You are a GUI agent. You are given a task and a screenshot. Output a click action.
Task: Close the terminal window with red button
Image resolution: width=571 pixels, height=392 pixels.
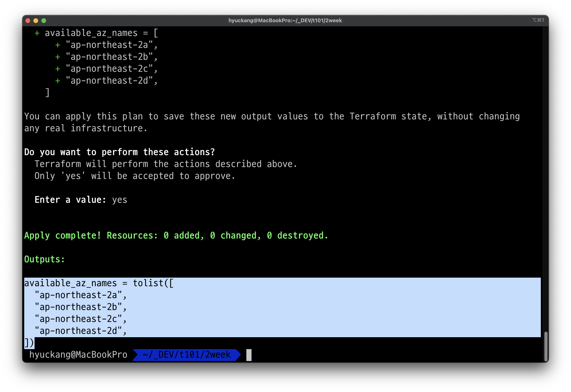coord(28,21)
